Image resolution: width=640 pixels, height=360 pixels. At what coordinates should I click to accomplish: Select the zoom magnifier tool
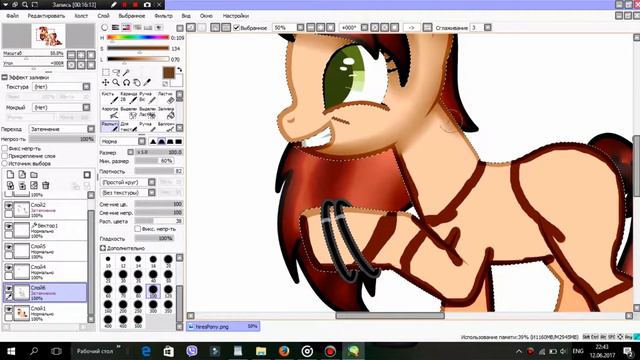coord(116,82)
